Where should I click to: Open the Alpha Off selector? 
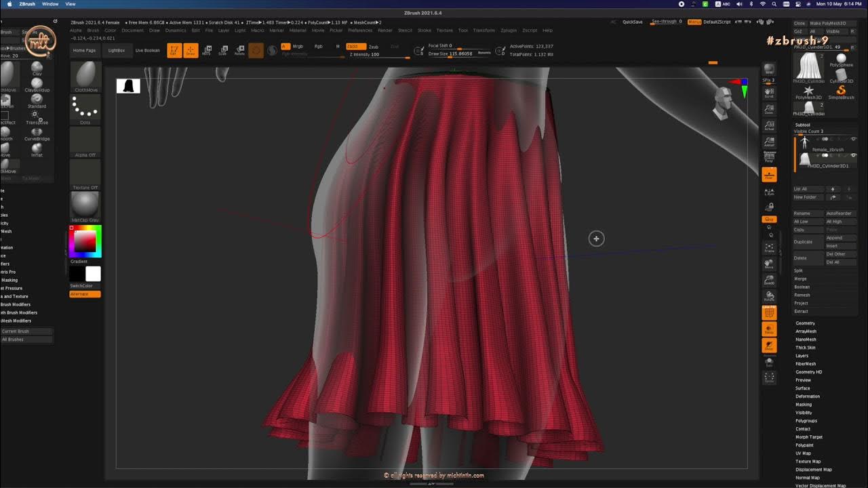pyautogui.click(x=85, y=142)
